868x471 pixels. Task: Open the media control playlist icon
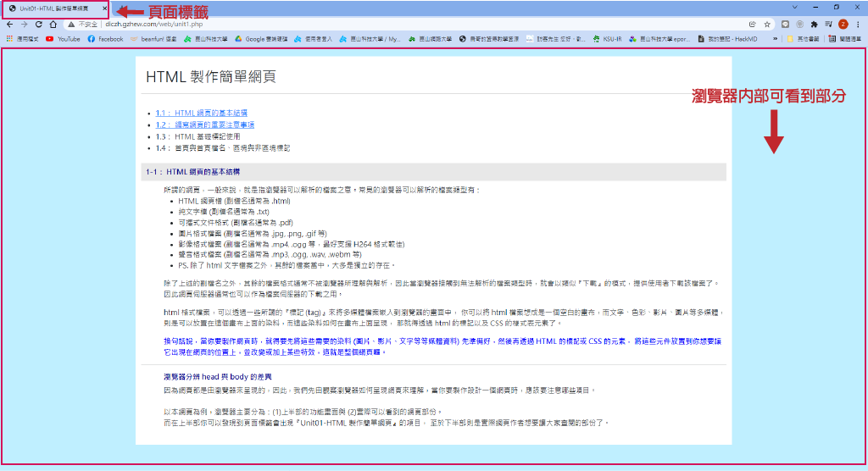point(829,25)
